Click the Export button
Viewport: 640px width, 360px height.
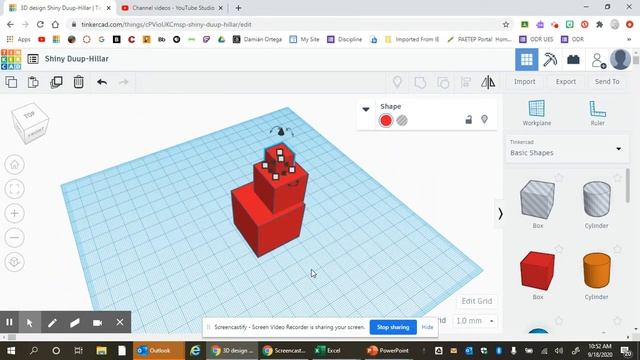[x=566, y=82]
